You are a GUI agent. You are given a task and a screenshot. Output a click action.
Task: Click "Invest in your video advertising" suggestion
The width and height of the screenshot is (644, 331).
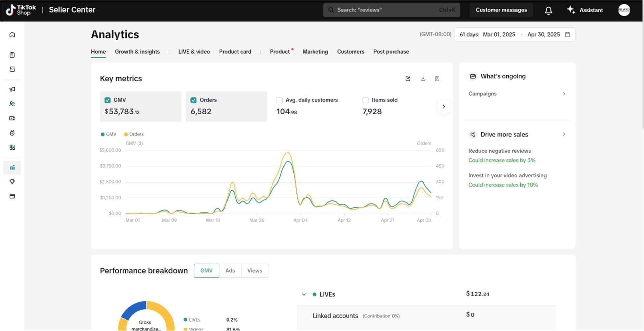tap(507, 175)
